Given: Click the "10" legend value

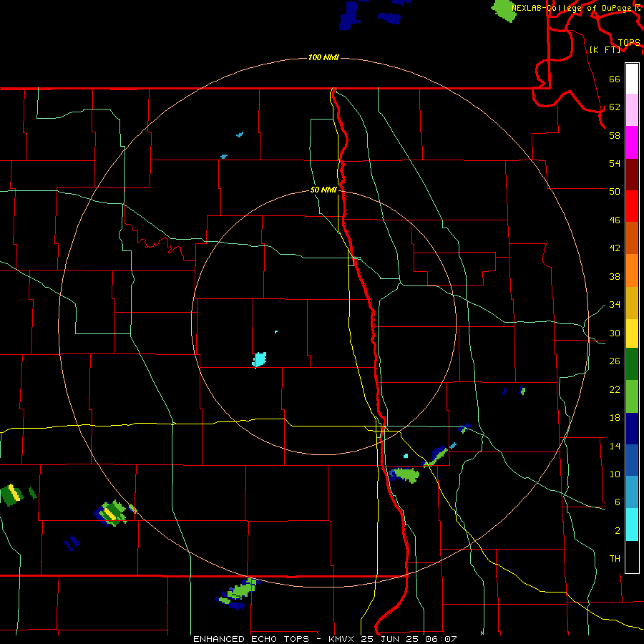Looking at the screenshot, I should coord(615,474).
